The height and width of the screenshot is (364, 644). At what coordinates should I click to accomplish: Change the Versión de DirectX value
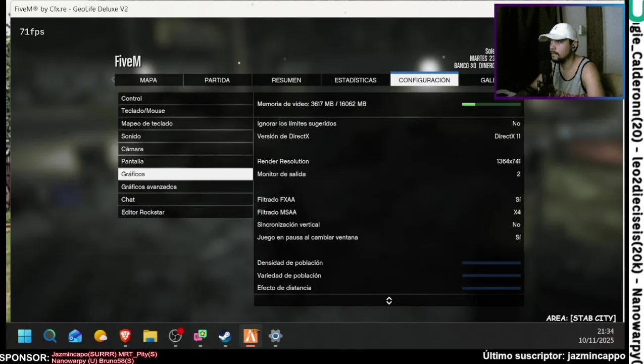point(388,136)
